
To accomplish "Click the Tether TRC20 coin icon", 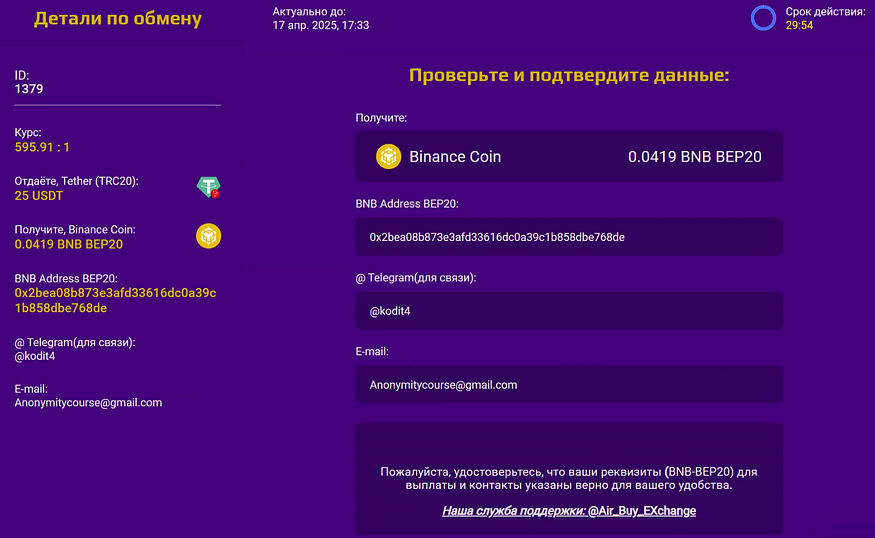I will (209, 187).
